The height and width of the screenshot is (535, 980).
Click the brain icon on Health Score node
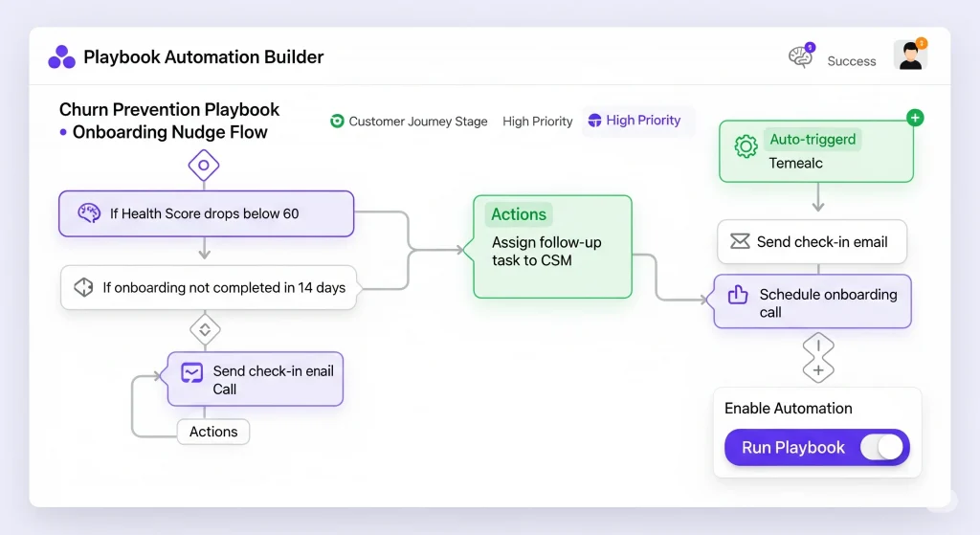point(90,213)
